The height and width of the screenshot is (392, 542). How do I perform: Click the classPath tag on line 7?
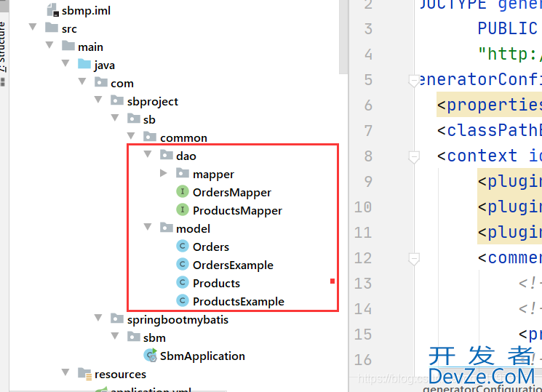[489, 131]
